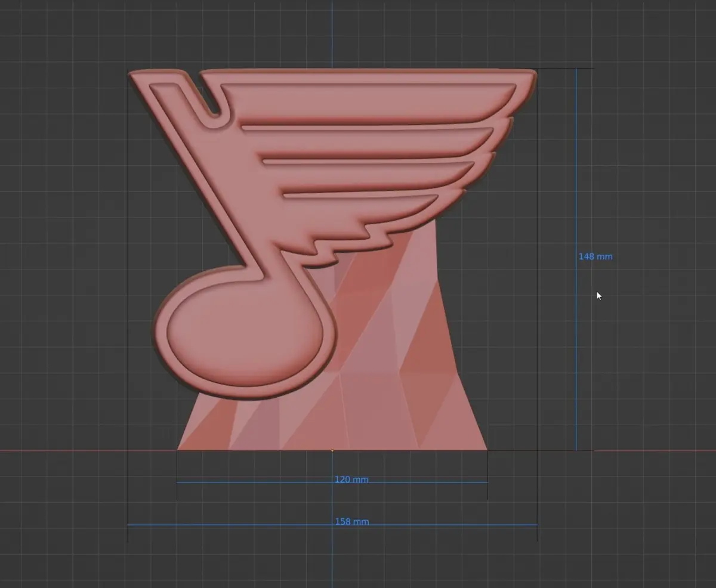Click the 148 mm height dimension label

click(x=595, y=256)
